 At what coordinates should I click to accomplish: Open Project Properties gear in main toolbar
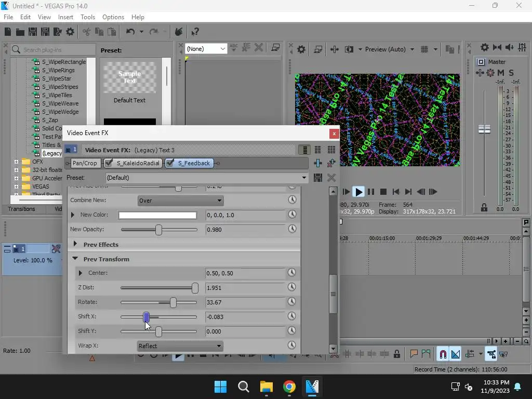[70, 32]
